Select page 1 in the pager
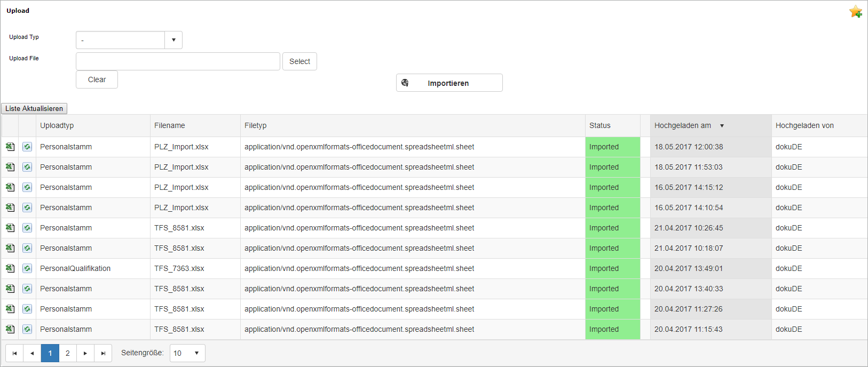This screenshot has height=367, width=868. click(50, 353)
